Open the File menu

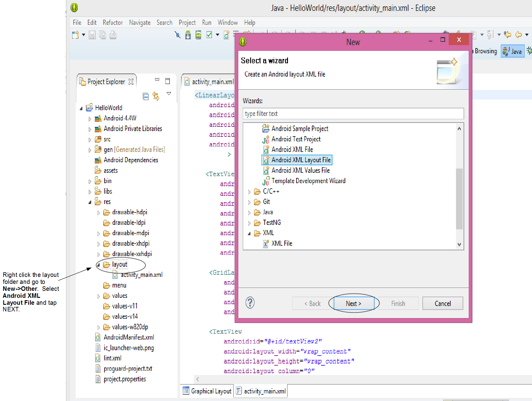point(77,22)
